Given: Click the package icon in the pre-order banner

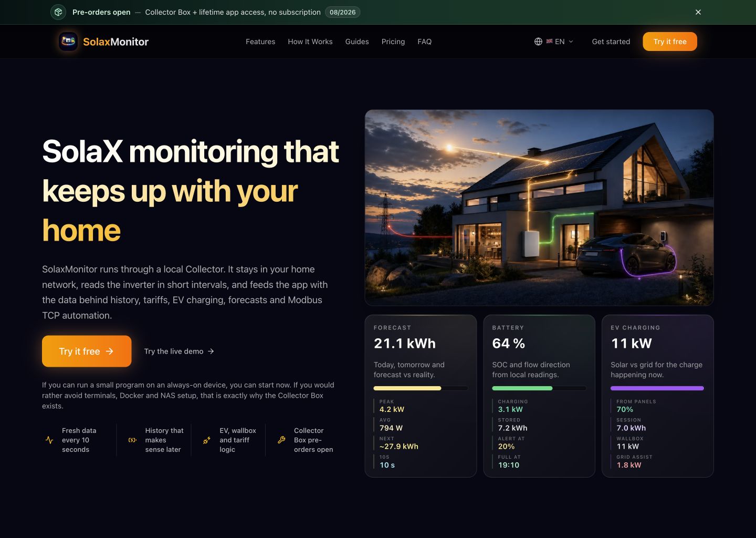Looking at the screenshot, I should coord(58,12).
